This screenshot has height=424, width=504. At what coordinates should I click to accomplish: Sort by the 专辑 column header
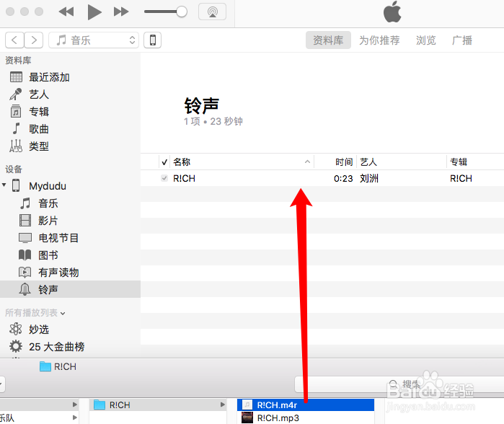coord(459,162)
